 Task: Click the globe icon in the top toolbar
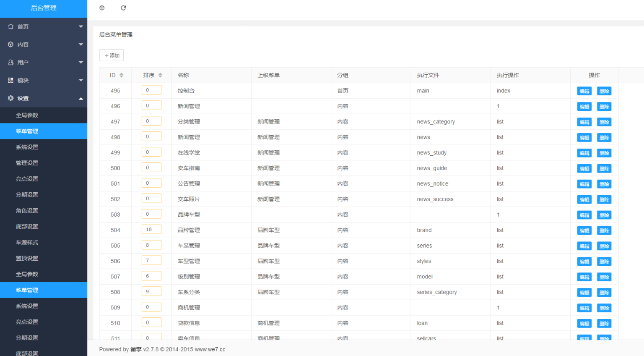(101, 8)
